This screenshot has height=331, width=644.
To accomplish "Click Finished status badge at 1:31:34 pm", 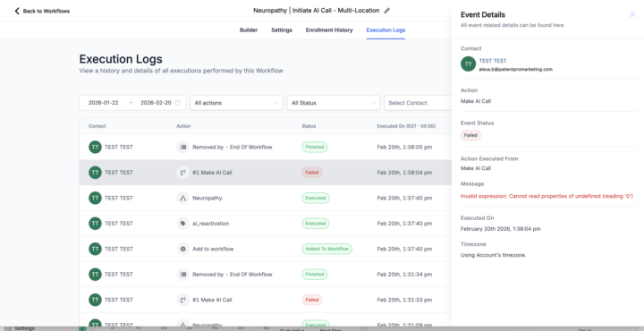I will (315, 275).
